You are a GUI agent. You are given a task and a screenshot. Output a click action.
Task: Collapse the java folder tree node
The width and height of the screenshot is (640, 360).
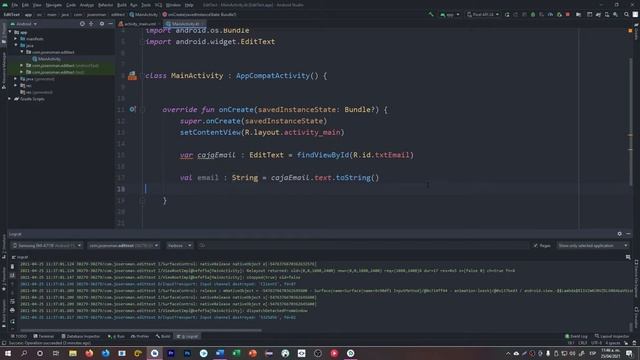point(16,45)
